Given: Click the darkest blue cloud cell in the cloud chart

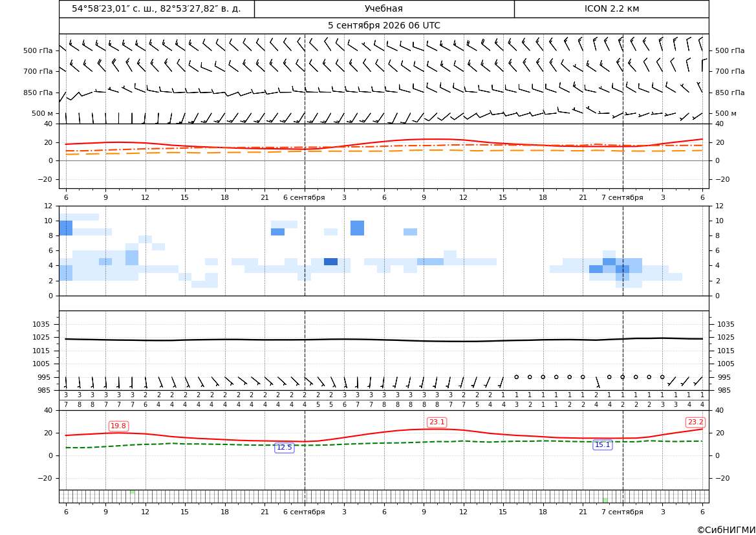Looking at the screenshot, I should (x=330, y=261).
